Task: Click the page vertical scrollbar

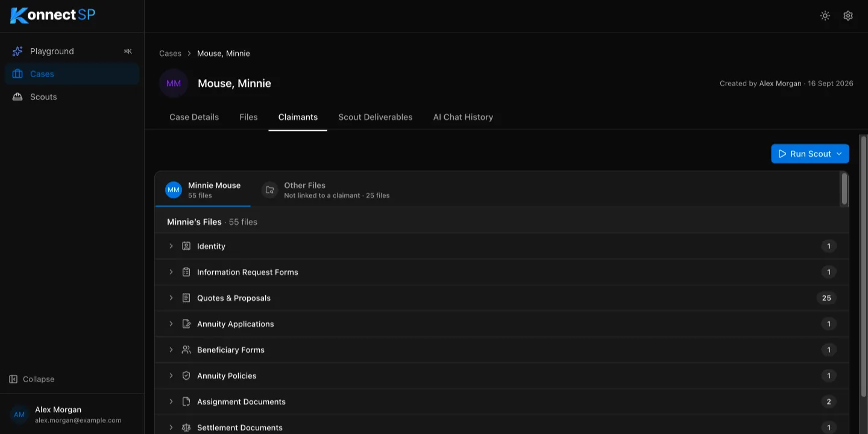Action: pyautogui.click(x=863, y=266)
